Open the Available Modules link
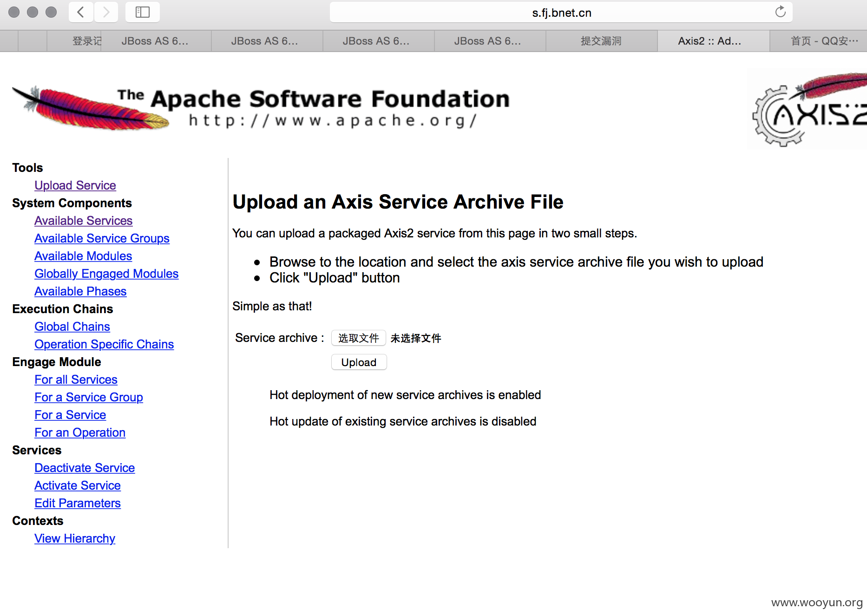This screenshot has height=616, width=867. [83, 256]
